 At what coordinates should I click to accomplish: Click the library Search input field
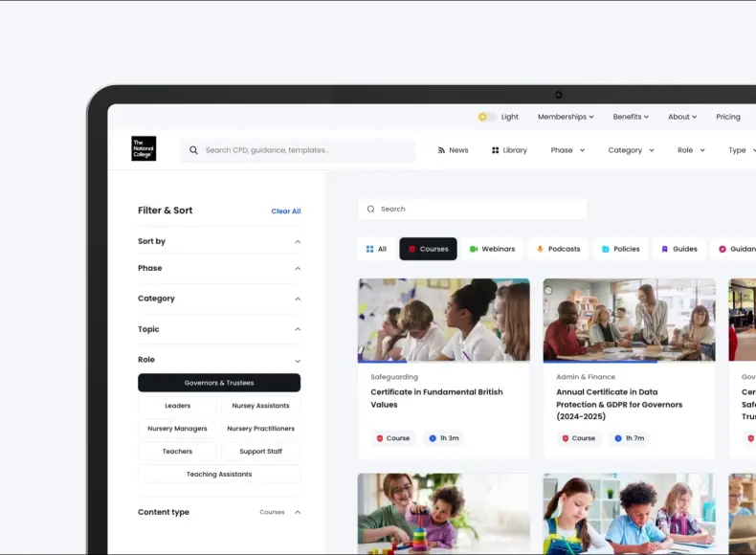478,209
